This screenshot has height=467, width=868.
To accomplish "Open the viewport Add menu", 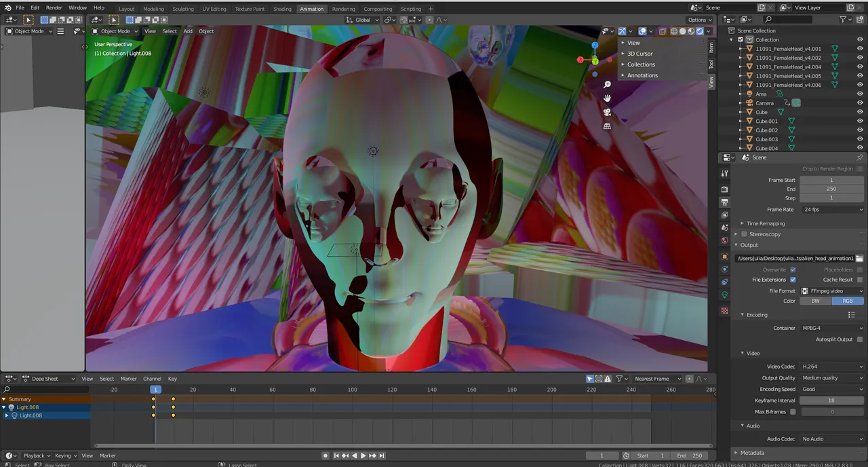I will point(188,31).
